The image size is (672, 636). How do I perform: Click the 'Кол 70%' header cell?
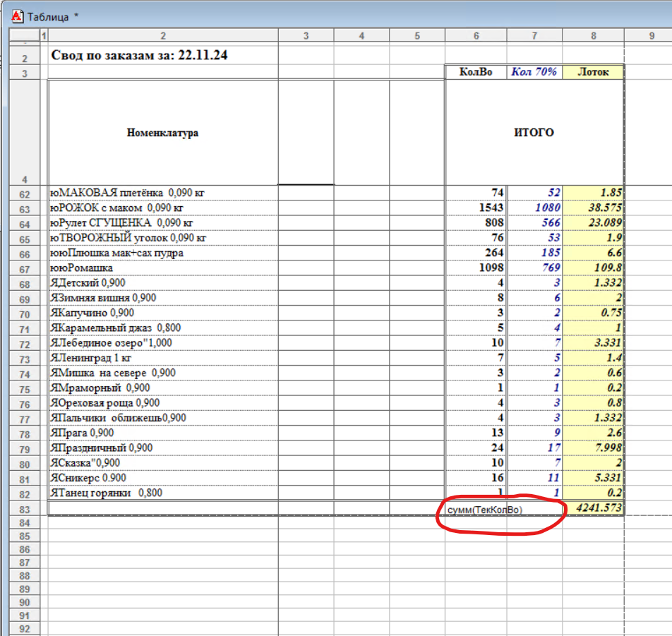(534, 71)
